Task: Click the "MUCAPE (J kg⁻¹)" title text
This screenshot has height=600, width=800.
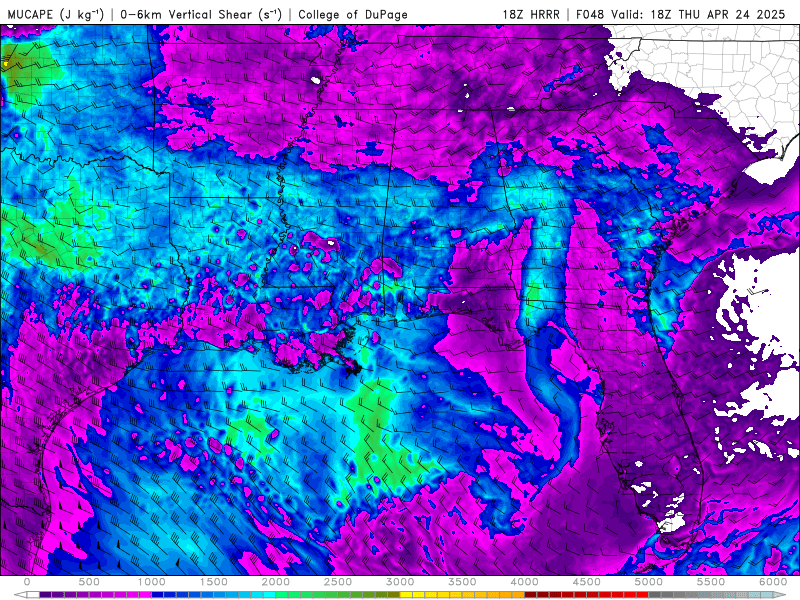Action: click(x=55, y=14)
